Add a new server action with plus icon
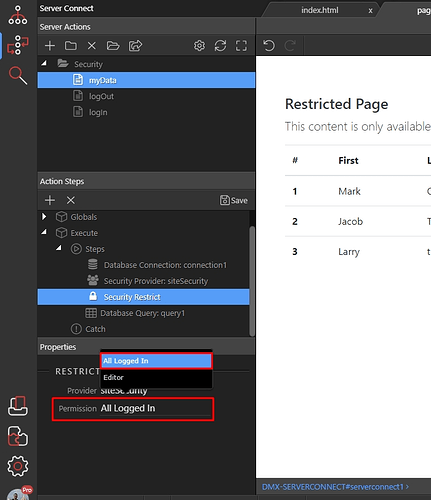The image size is (431, 500). [50, 46]
